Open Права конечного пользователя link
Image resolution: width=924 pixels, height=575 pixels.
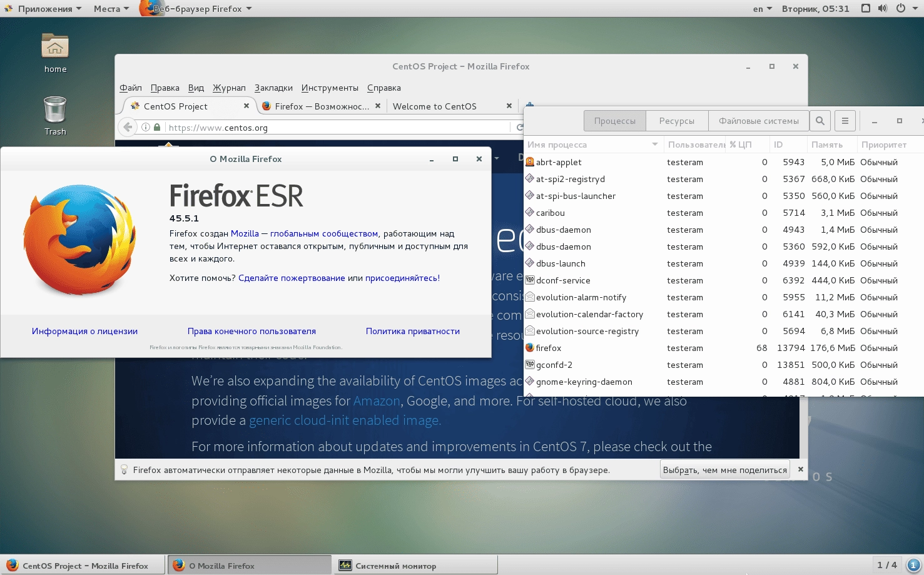tap(251, 331)
